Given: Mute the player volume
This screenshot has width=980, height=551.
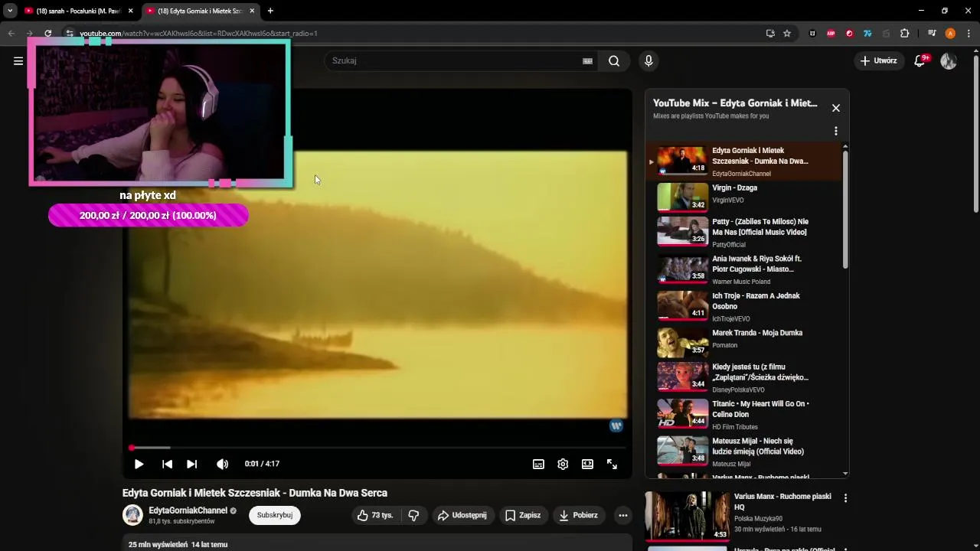Looking at the screenshot, I should tap(222, 464).
